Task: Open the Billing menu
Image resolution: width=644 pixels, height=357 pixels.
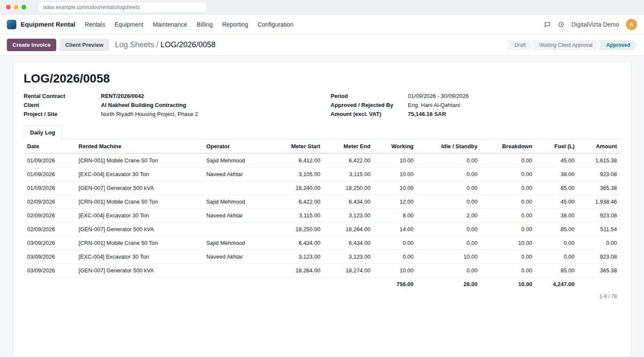Action: point(204,25)
